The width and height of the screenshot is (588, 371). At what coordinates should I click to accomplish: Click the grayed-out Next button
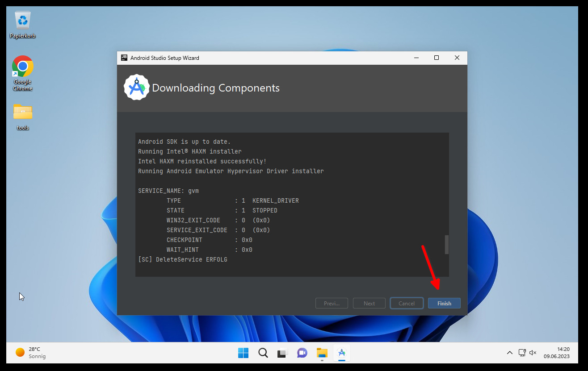[369, 303]
